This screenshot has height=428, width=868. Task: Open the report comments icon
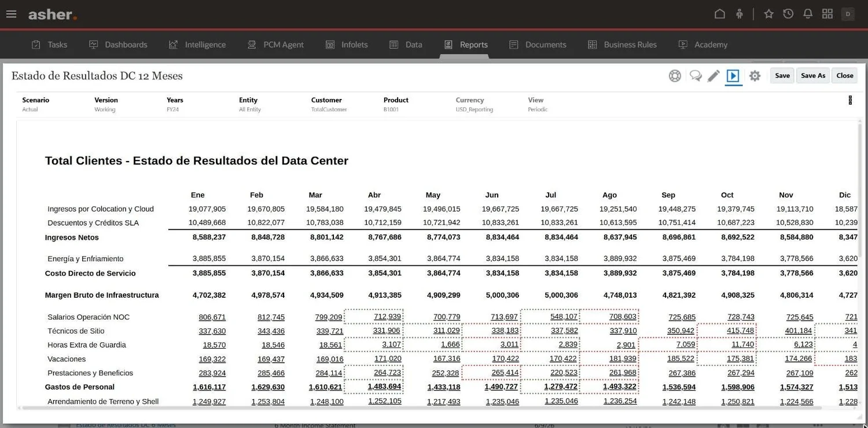pos(696,76)
